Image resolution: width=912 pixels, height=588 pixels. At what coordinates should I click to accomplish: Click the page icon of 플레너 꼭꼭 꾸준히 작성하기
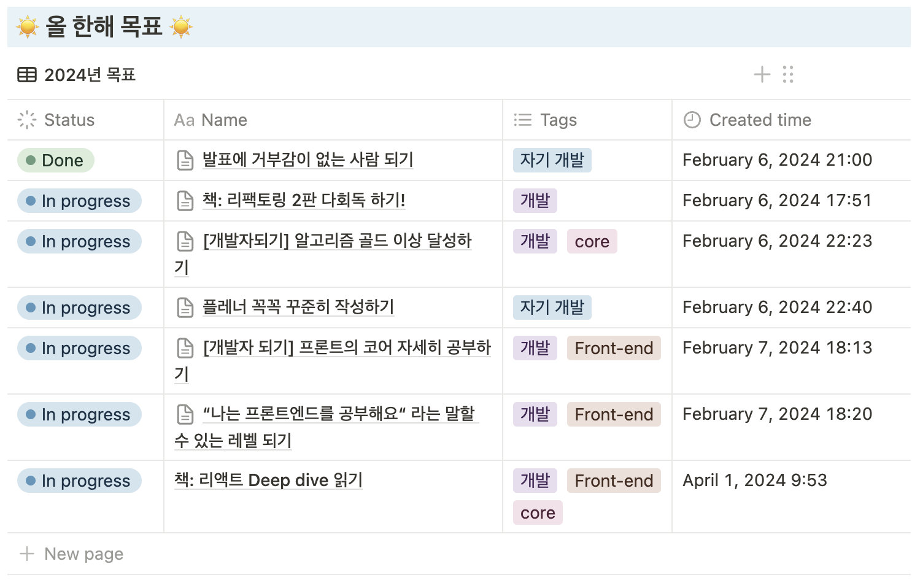pyautogui.click(x=185, y=308)
